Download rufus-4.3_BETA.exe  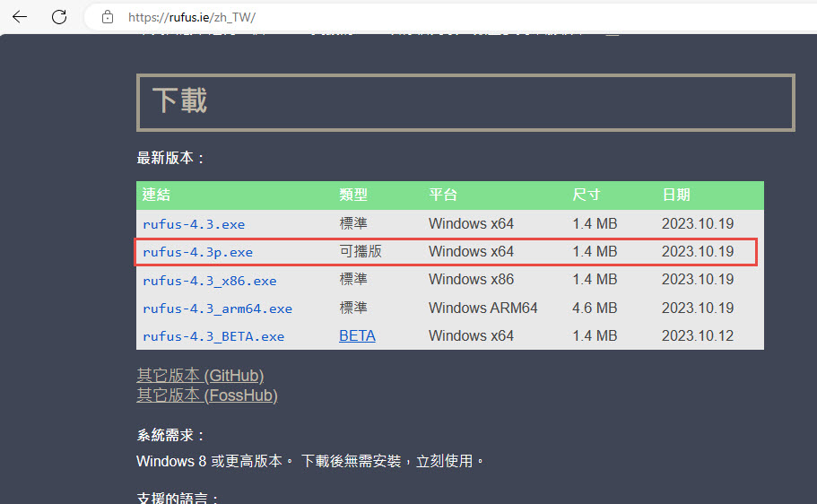tap(213, 336)
